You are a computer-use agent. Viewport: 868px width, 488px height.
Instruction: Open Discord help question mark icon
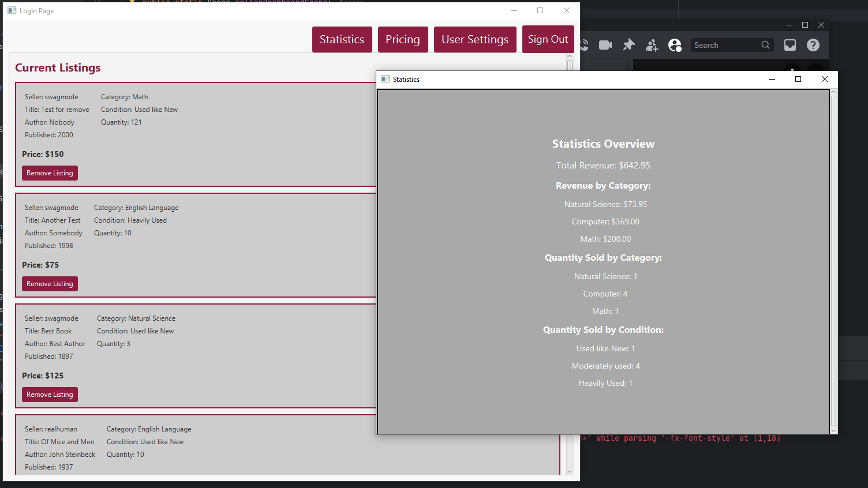point(813,45)
